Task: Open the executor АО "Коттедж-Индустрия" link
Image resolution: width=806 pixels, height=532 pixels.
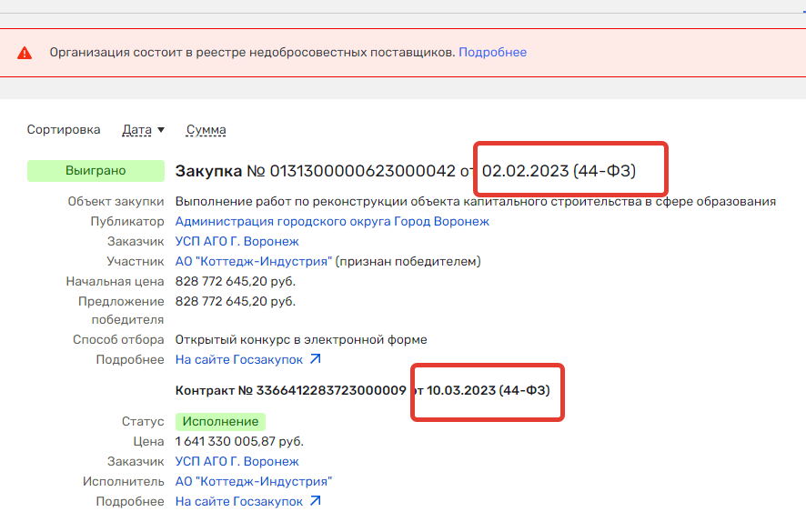Action: coord(253,481)
